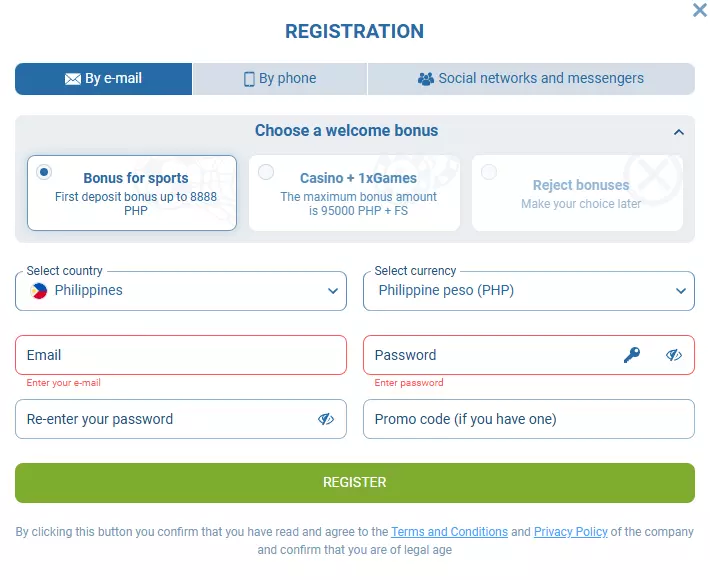Open Social networks and messengers tab
The height and width of the screenshot is (580, 710).
pyautogui.click(x=531, y=79)
